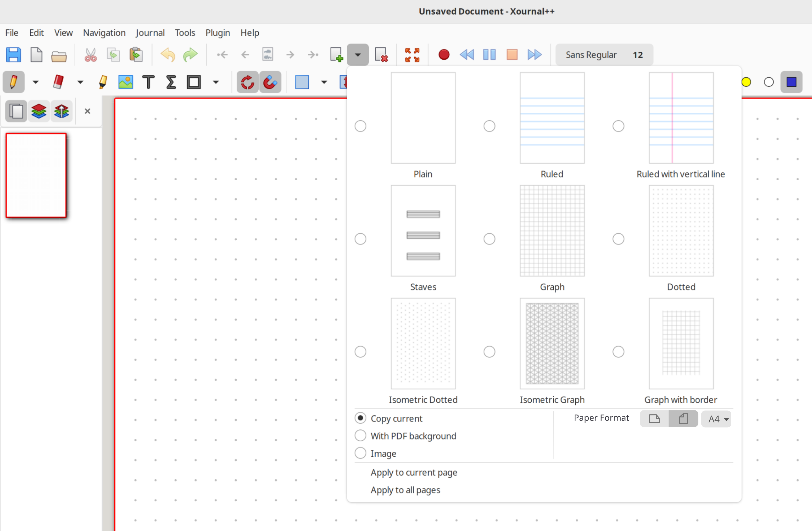
Task: Pick the blue color swatch
Action: pyautogui.click(x=792, y=82)
